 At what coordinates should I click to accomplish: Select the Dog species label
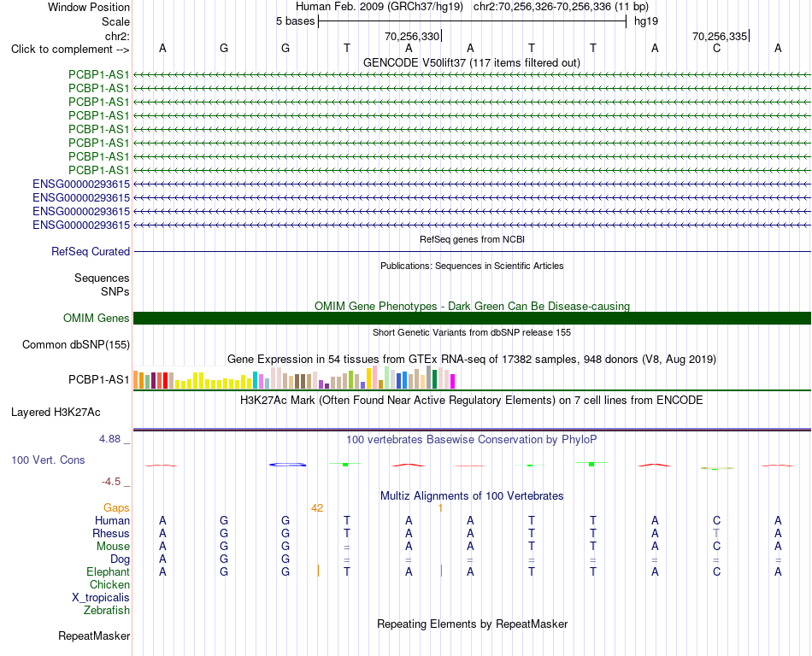click(x=120, y=559)
